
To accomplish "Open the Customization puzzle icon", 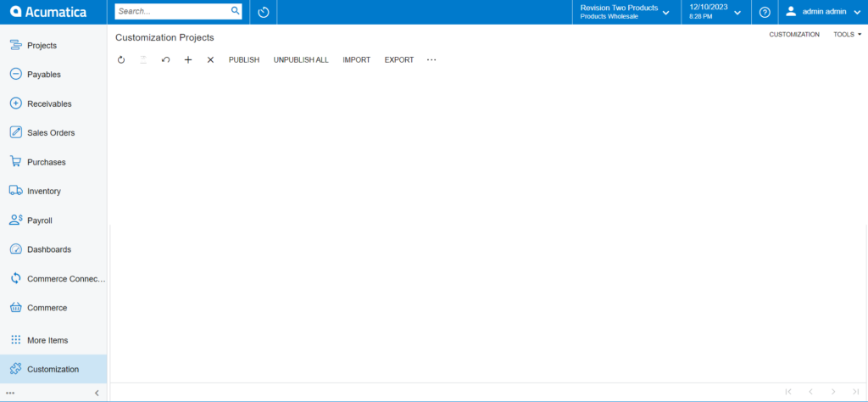I will [15, 369].
